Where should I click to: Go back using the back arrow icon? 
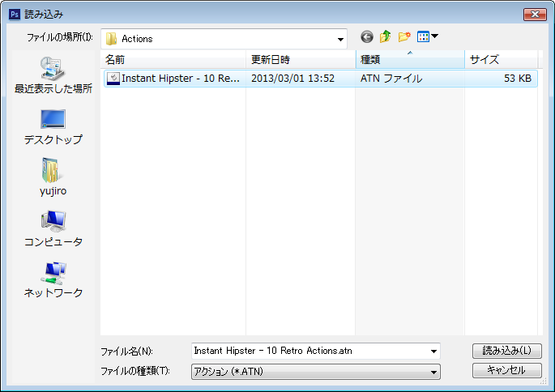click(367, 36)
